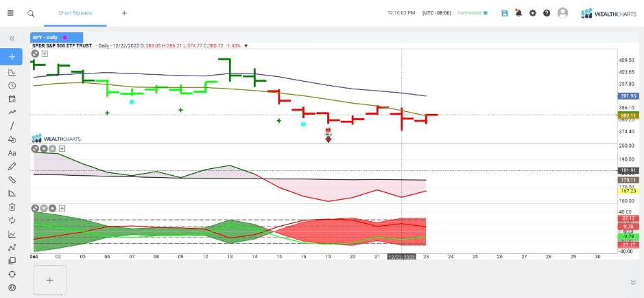
Task: Open the clock timeframe tool
Action: 12,86
